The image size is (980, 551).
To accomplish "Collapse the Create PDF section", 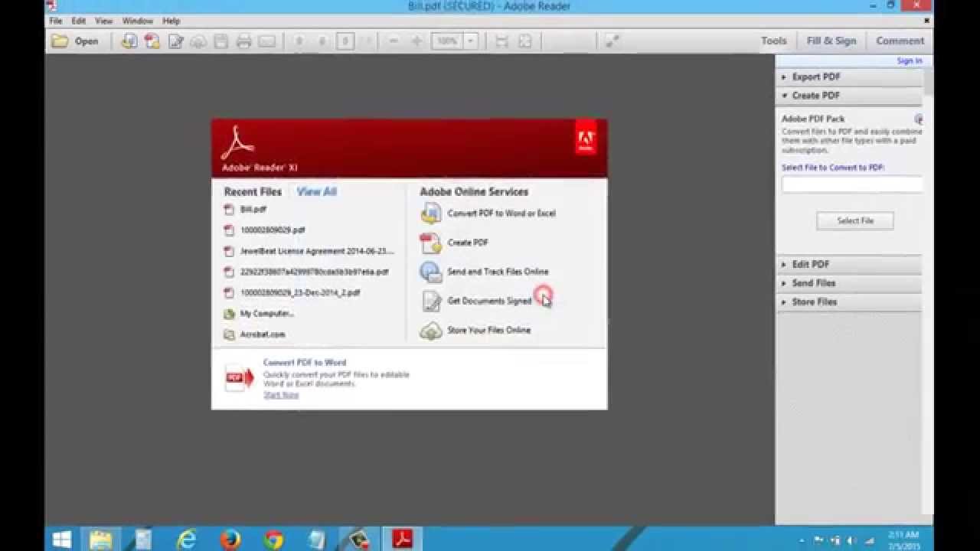I will click(x=849, y=96).
